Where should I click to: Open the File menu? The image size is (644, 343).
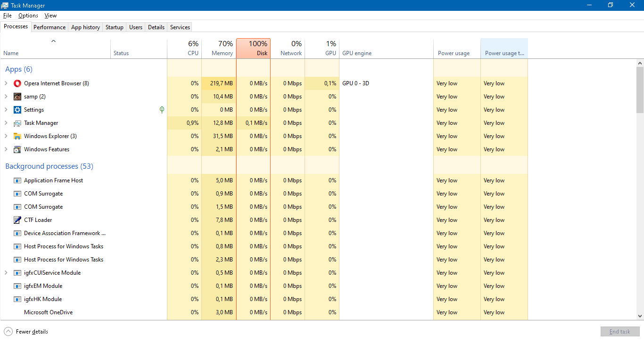point(7,16)
